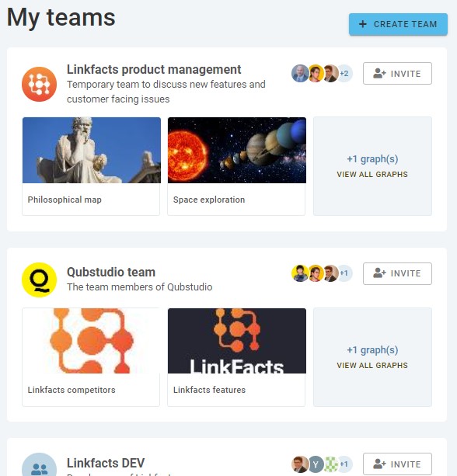Click the yellow Qubstudio team logo
The width and height of the screenshot is (457, 476).
pyautogui.click(x=39, y=280)
